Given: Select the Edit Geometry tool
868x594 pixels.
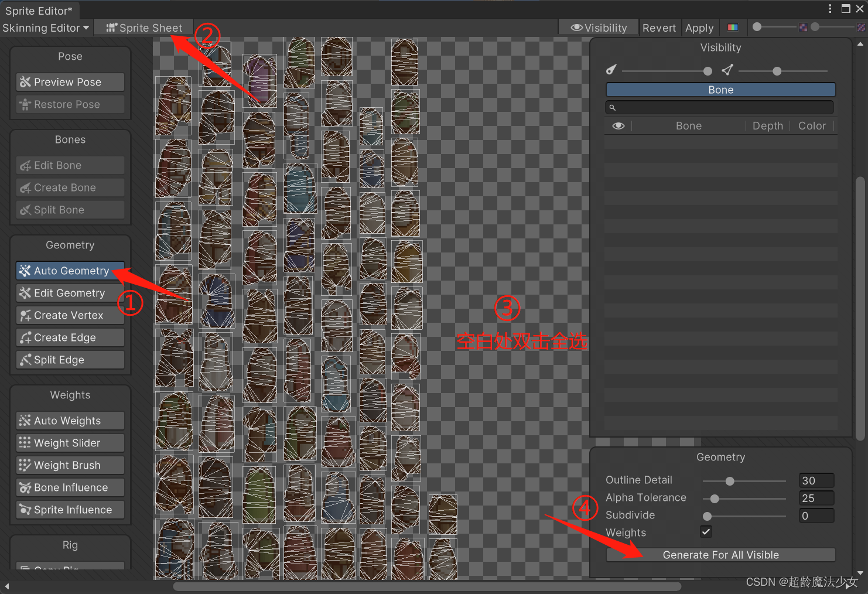Looking at the screenshot, I should click(70, 293).
